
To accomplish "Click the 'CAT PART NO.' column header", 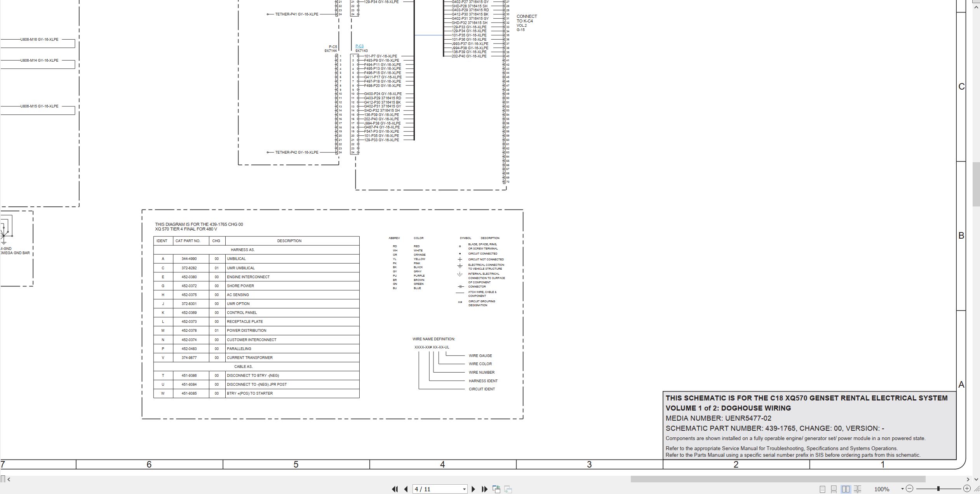I will [x=188, y=241].
